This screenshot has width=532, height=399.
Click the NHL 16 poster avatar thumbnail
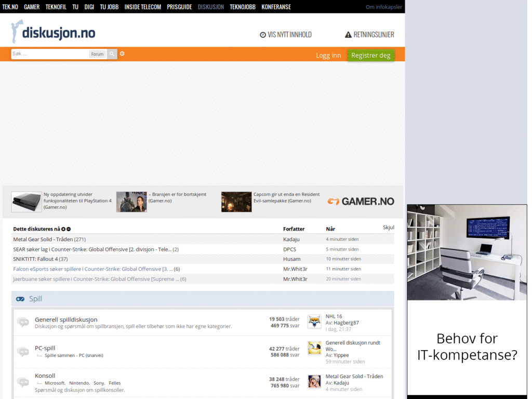click(x=314, y=322)
